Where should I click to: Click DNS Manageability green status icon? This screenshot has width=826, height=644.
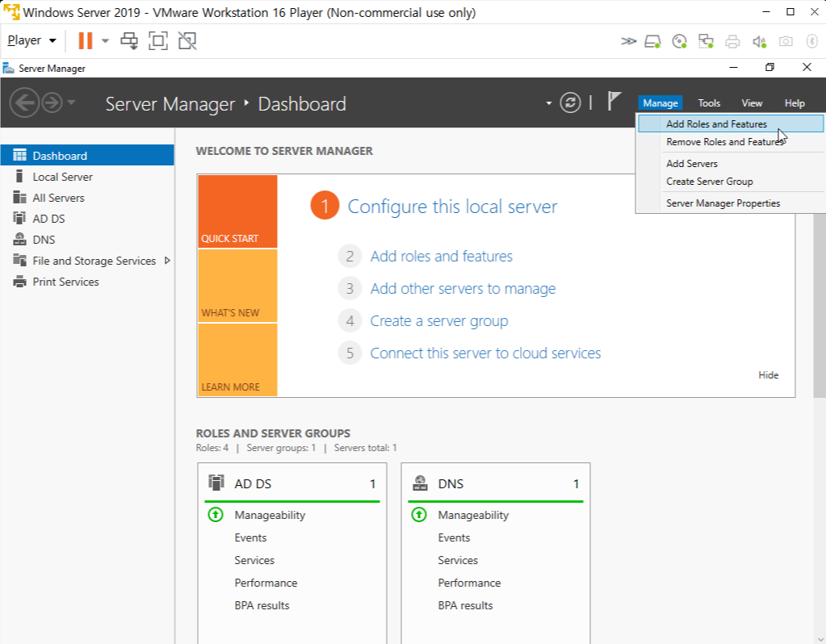tap(419, 514)
